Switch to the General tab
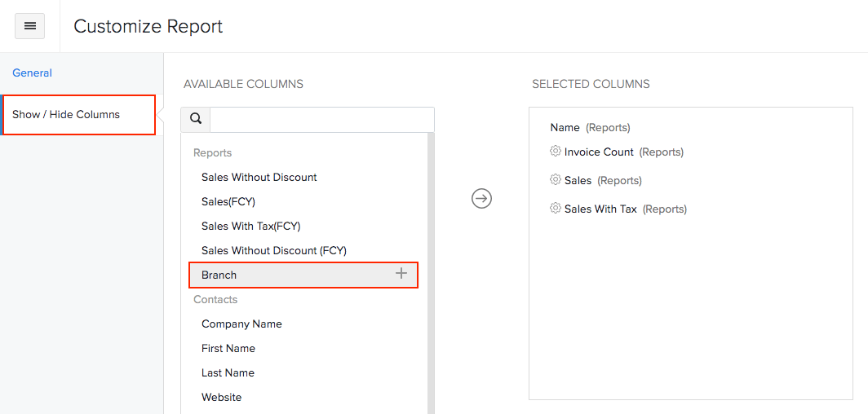The width and height of the screenshot is (868, 414). pos(33,73)
